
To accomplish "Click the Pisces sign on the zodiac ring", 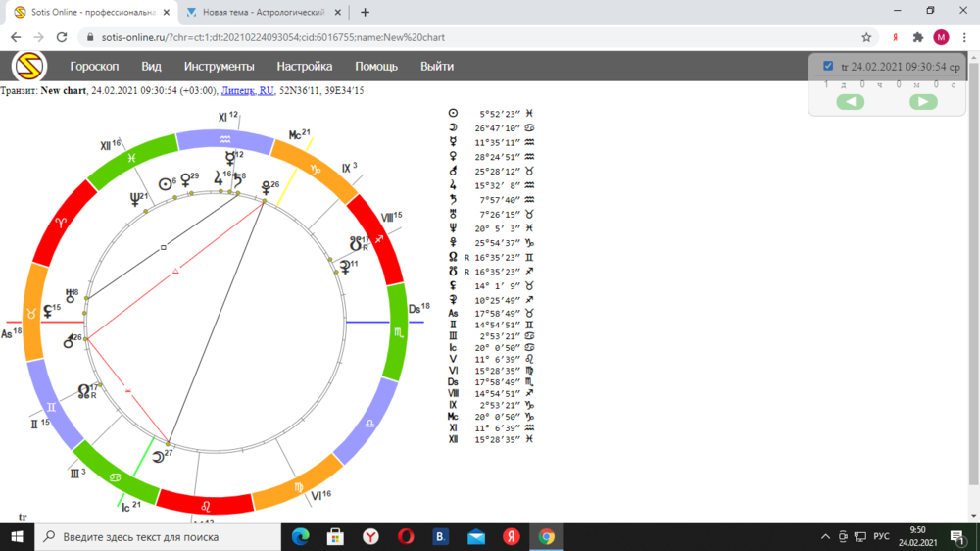I will (x=131, y=158).
